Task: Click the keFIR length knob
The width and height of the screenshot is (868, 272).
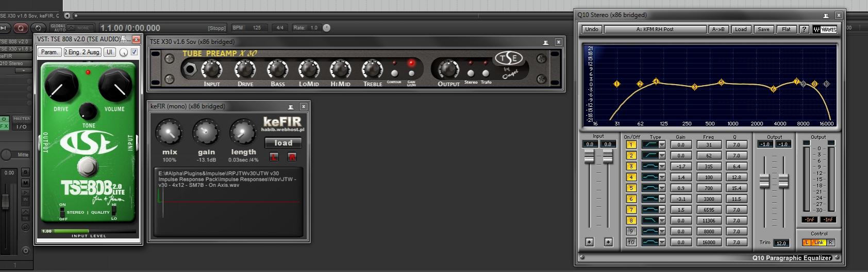Action: (243, 133)
